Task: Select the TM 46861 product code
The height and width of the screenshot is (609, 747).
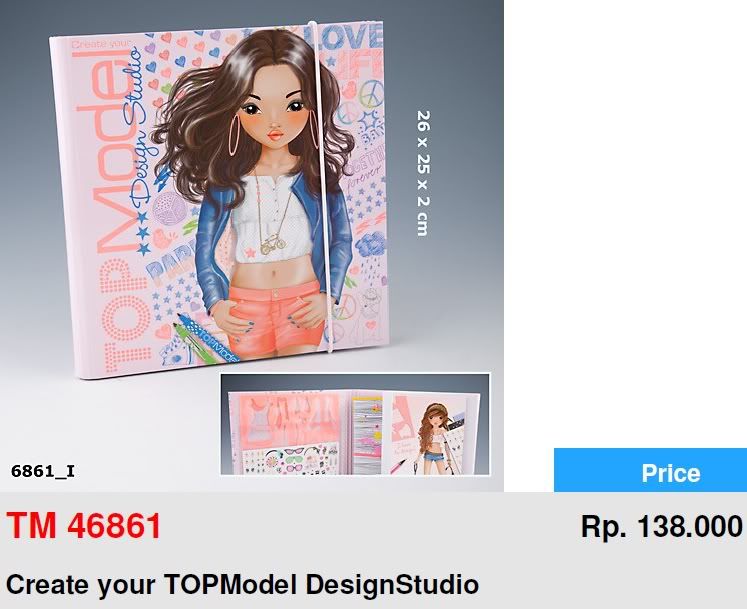Action: 84,526
